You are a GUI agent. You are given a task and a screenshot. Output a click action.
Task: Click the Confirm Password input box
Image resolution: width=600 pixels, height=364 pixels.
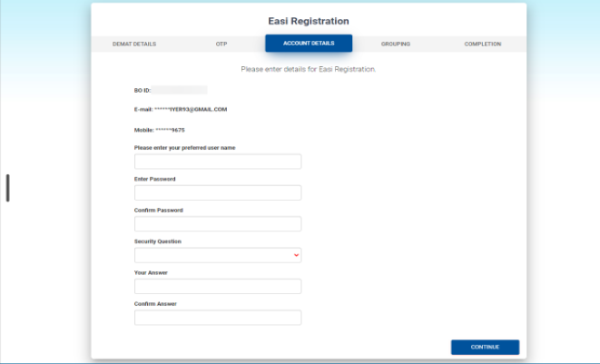pyautogui.click(x=218, y=224)
